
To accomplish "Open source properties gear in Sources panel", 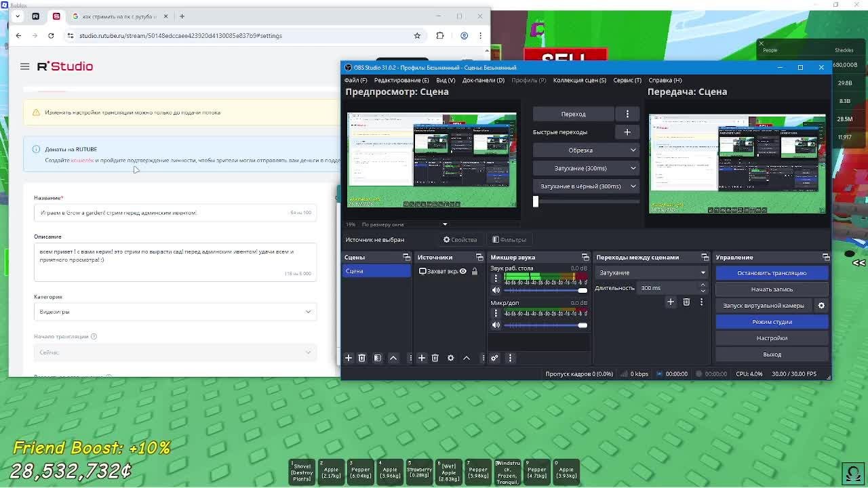I will point(450,358).
